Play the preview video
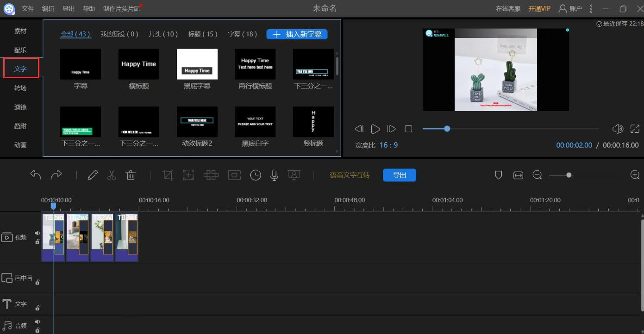The width and height of the screenshot is (644, 334). 375,129
